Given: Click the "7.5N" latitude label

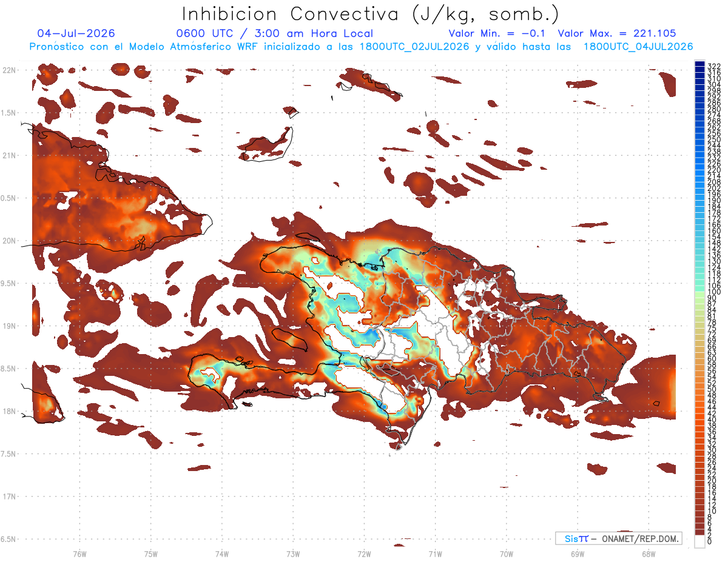Looking at the screenshot, I should (x=9, y=454).
